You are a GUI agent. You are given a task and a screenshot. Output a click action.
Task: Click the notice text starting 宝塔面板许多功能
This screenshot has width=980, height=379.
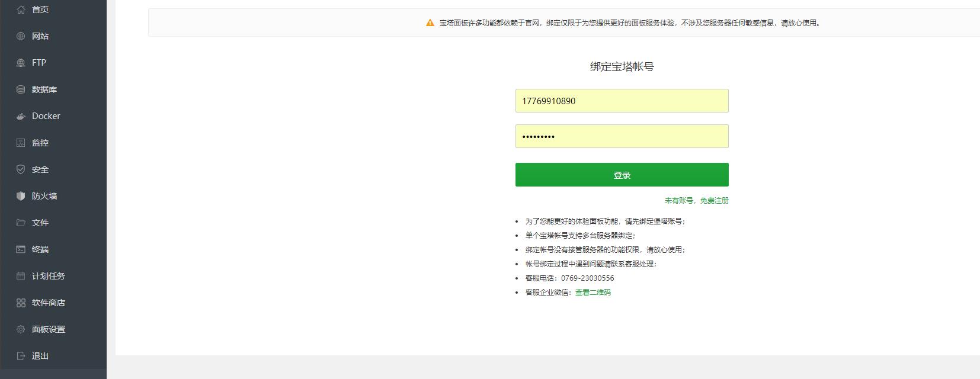(630, 23)
